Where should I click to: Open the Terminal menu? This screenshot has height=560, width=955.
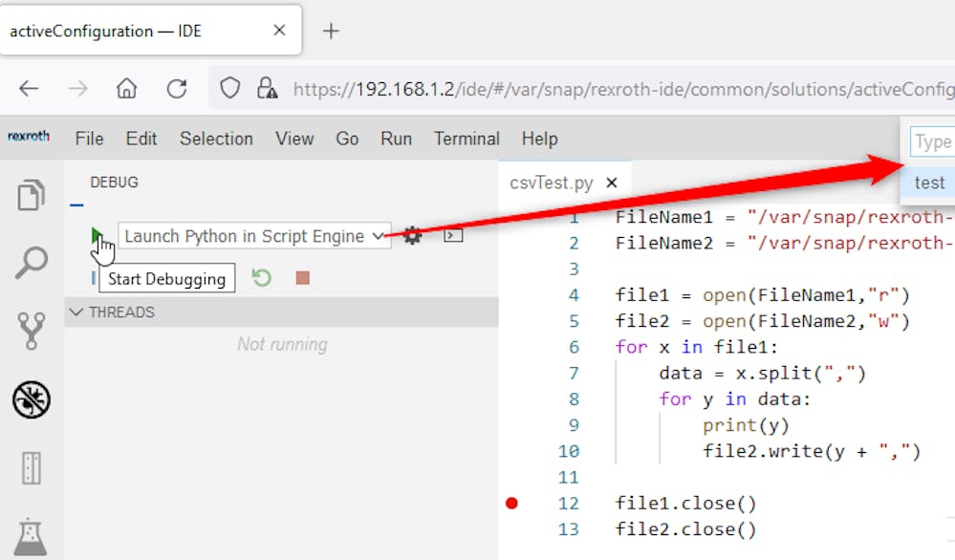(x=468, y=139)
